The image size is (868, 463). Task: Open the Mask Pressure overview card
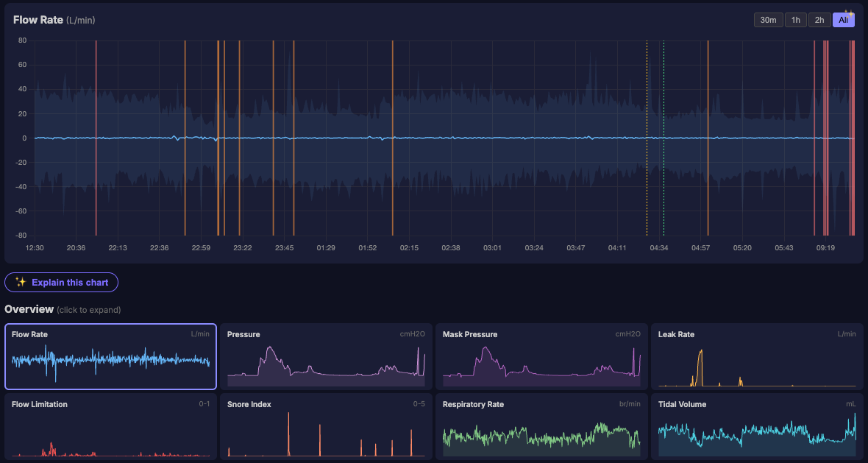(x=541, y=357)
